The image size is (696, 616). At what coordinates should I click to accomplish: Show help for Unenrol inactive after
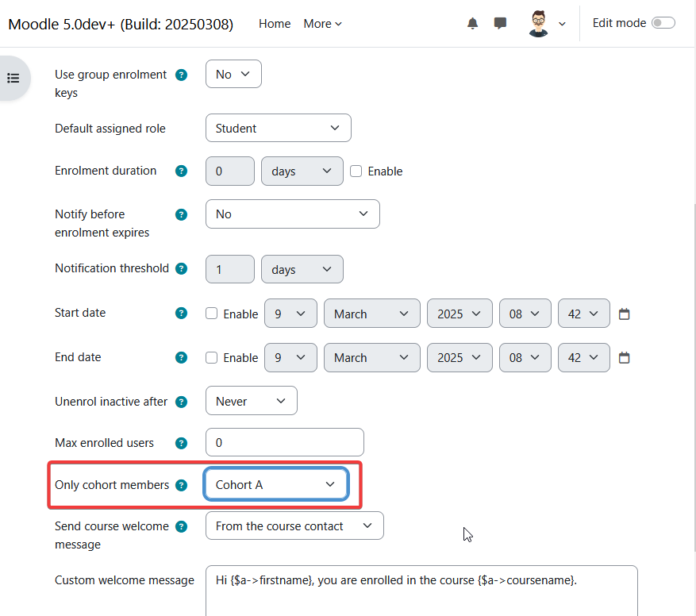click(181, 402)
